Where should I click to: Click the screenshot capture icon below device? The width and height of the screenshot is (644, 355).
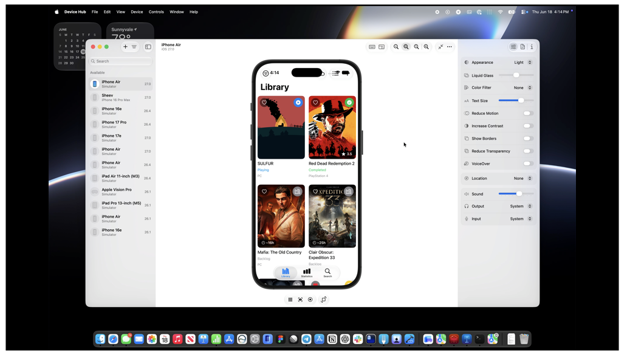click(x=300, y=300)
